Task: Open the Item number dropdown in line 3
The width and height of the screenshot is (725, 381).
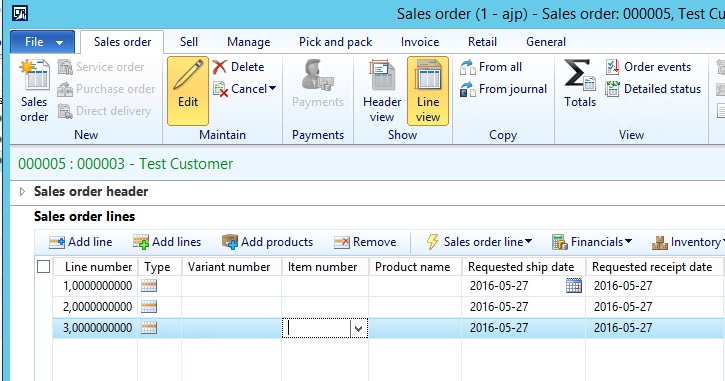Action: pos(359,328)
